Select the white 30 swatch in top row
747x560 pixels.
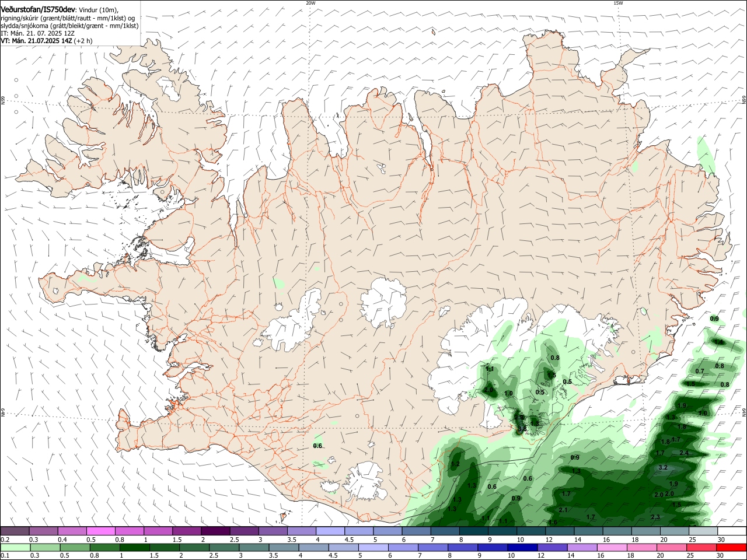732,531
